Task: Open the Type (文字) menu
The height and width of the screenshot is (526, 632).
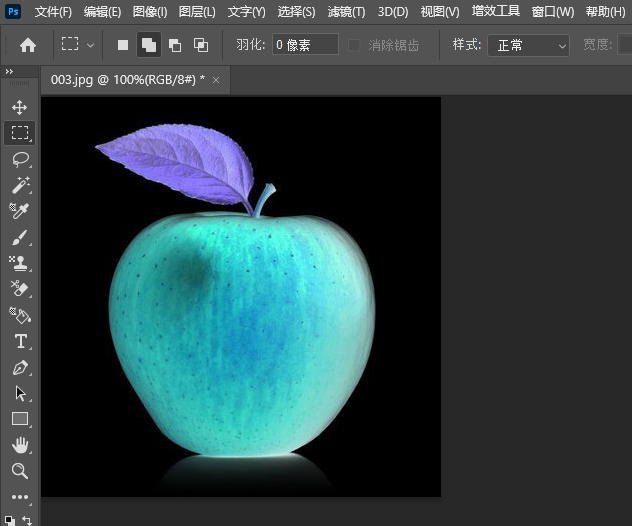Action: pos(247,12)
